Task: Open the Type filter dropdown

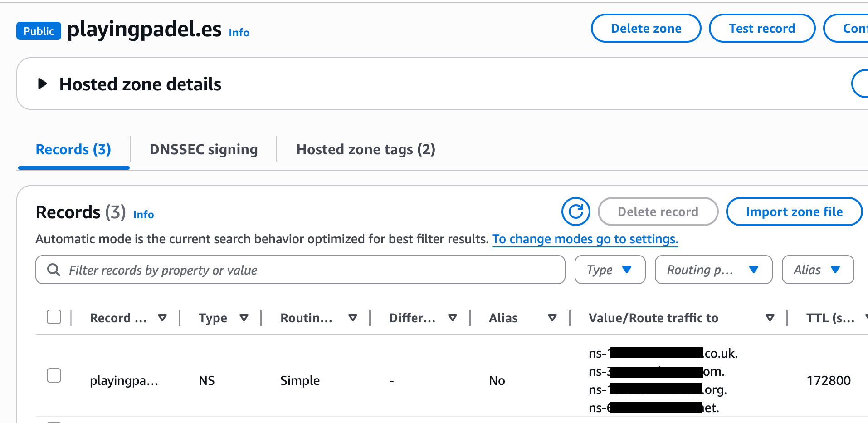Action: 610,270
